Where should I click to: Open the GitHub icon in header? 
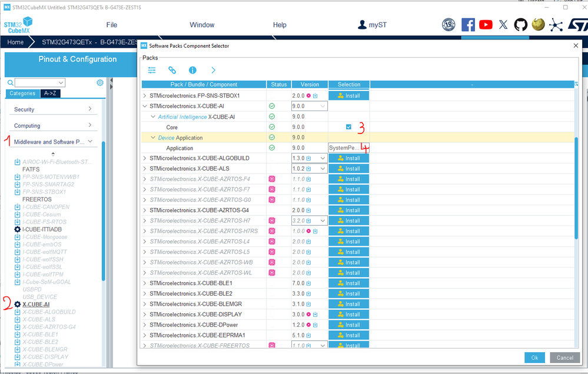pyautogui.click(x=520, y=25)
